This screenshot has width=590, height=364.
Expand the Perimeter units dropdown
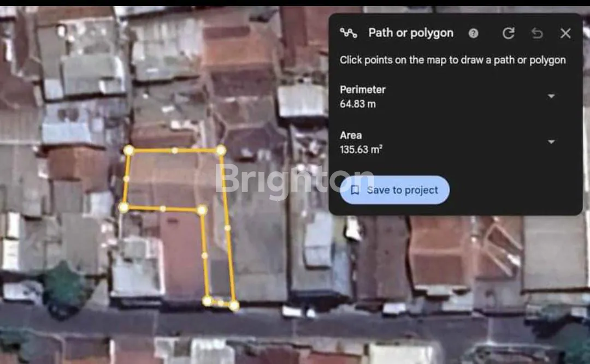point(551,96)
